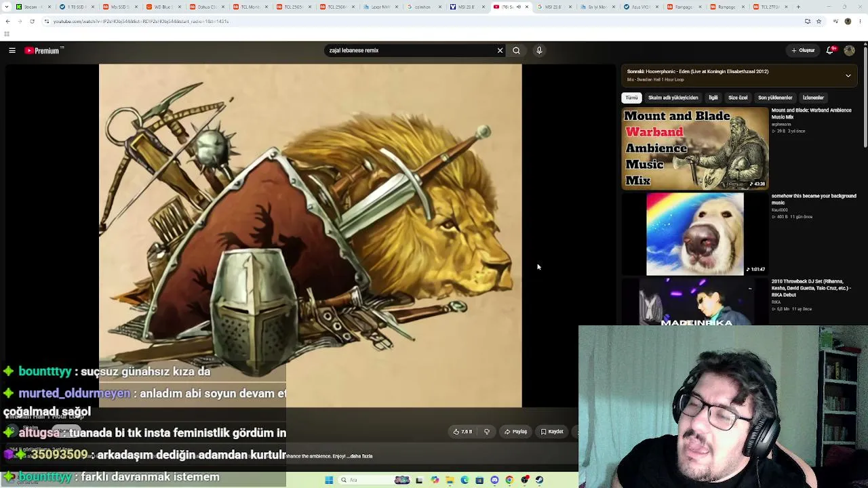The image size is (868, 488).
Task: Go to YouTube Premium home via logo
Action: tap(44, 50)
